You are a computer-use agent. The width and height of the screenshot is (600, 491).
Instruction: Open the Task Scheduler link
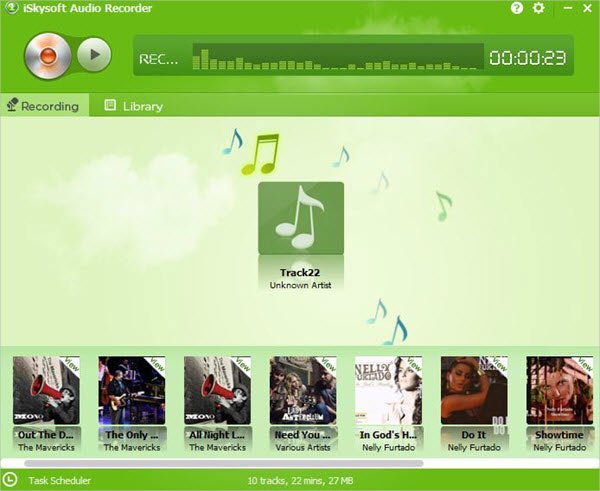[x=60, y=480]
